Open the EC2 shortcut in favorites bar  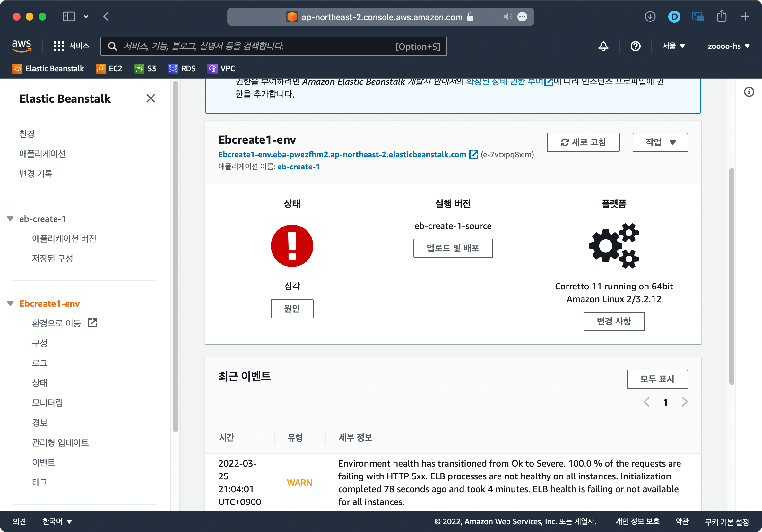coord(109,68)
